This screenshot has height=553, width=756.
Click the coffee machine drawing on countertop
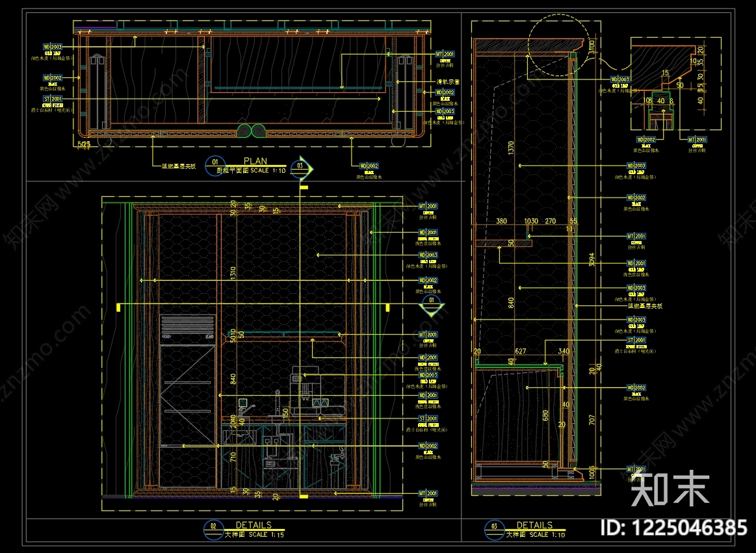click(x=305, y=390)
